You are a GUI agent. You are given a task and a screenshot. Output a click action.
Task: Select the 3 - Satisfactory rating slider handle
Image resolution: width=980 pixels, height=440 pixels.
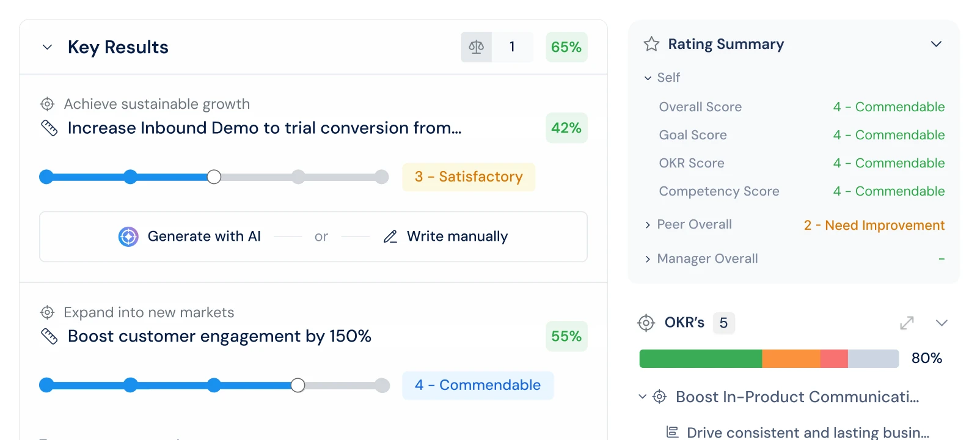(x=214, y=177)
